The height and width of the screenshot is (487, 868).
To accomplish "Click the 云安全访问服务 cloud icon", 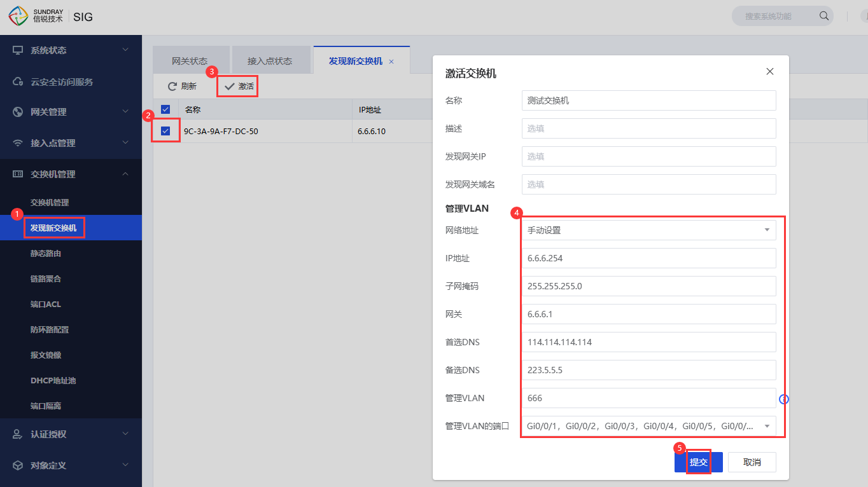I will (18, 82).
